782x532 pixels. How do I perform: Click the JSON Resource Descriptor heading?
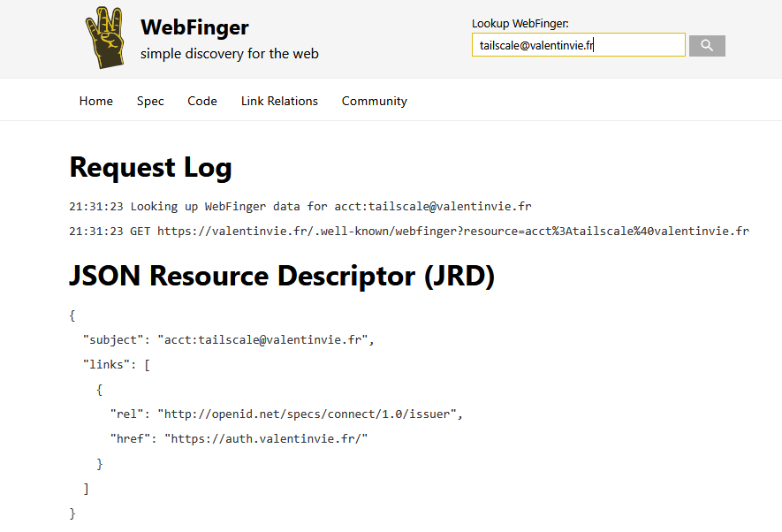(x=282, y=276)
